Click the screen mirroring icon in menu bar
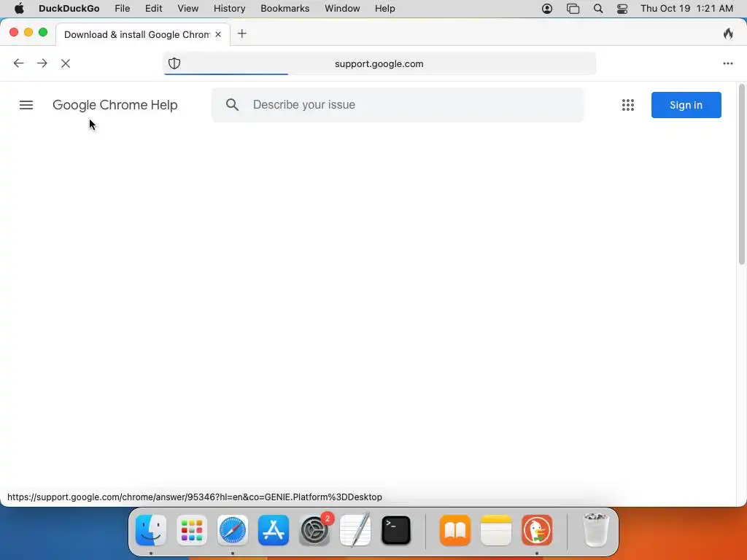This screenshot has width=747, height=560. click(x=573, y=9)
